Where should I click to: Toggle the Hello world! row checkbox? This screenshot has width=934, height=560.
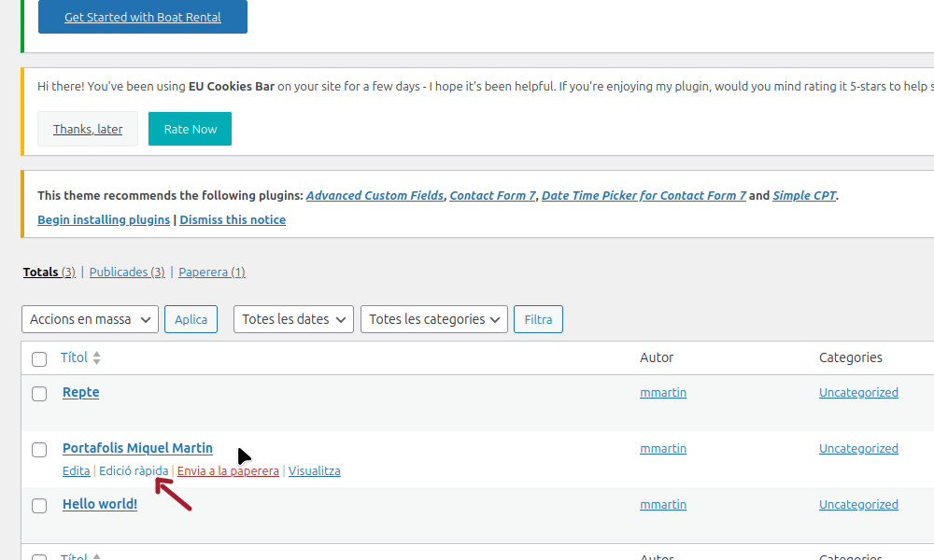click(x=39, y=506)
